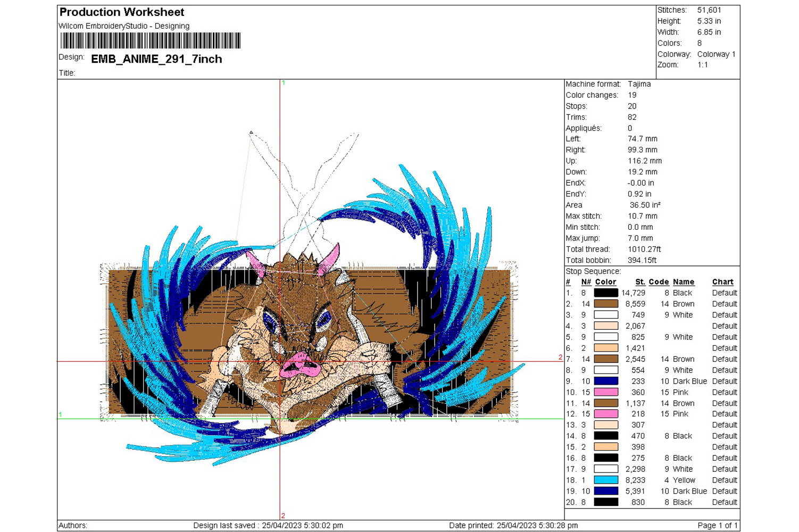Select the black swatch in stop 1

606,293
